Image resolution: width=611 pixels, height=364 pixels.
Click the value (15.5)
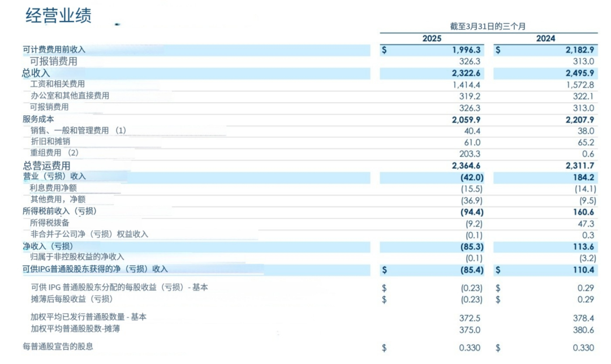[471, 189]
